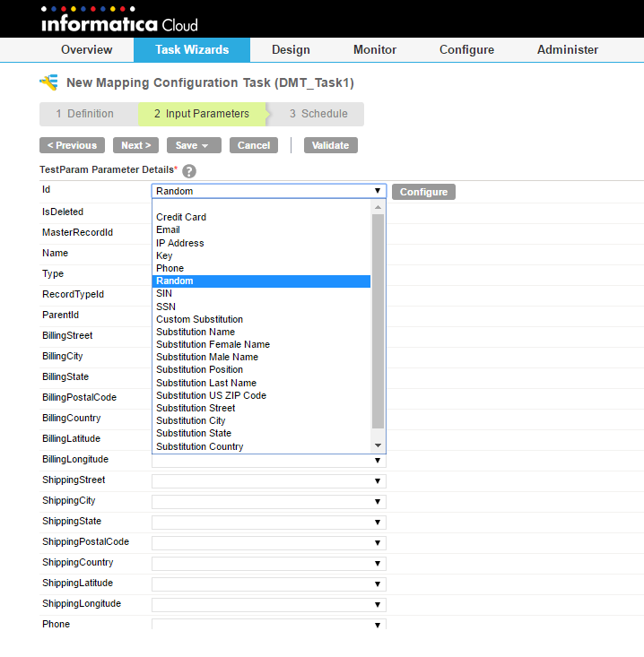Open the Design tab
The height and width of the screenshot is (657, 644).
(291, 49)
